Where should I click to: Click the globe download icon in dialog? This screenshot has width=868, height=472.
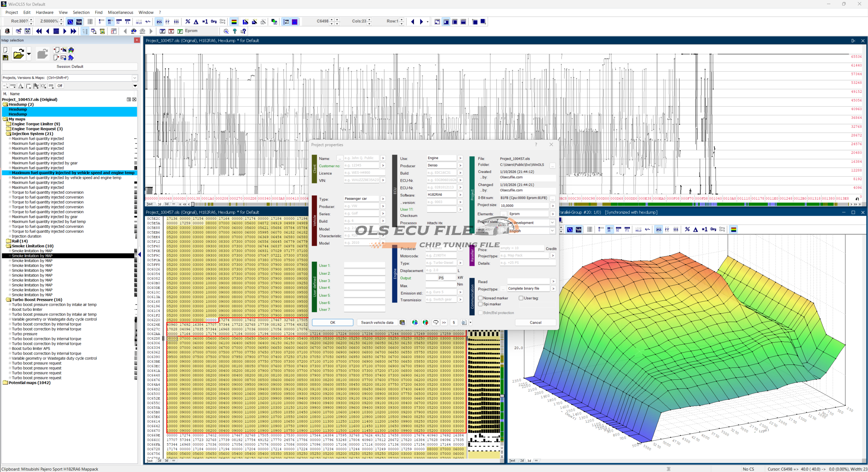point(415,322)
